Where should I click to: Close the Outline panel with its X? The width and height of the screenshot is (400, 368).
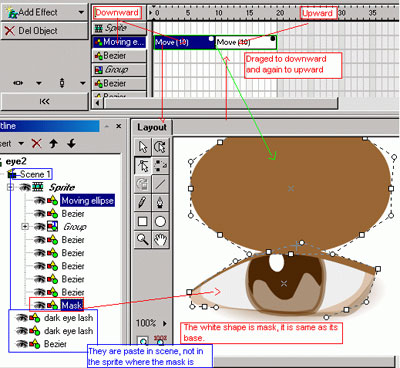(119, 126)
